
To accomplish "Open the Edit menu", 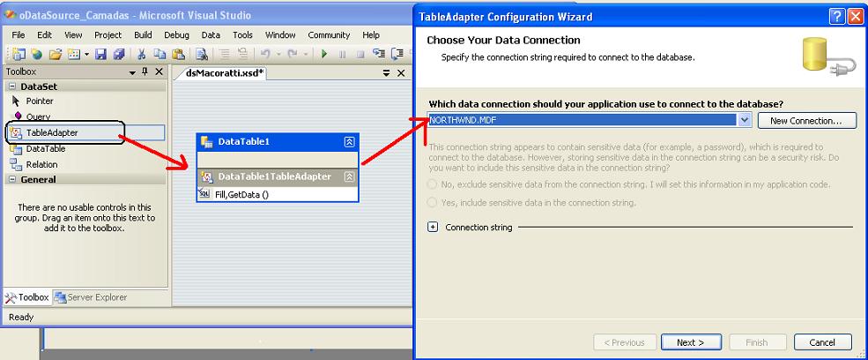I will pos(44,35).
